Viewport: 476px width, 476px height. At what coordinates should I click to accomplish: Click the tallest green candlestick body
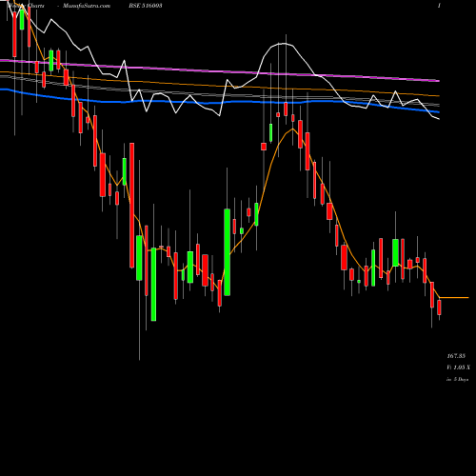(228, 252)
